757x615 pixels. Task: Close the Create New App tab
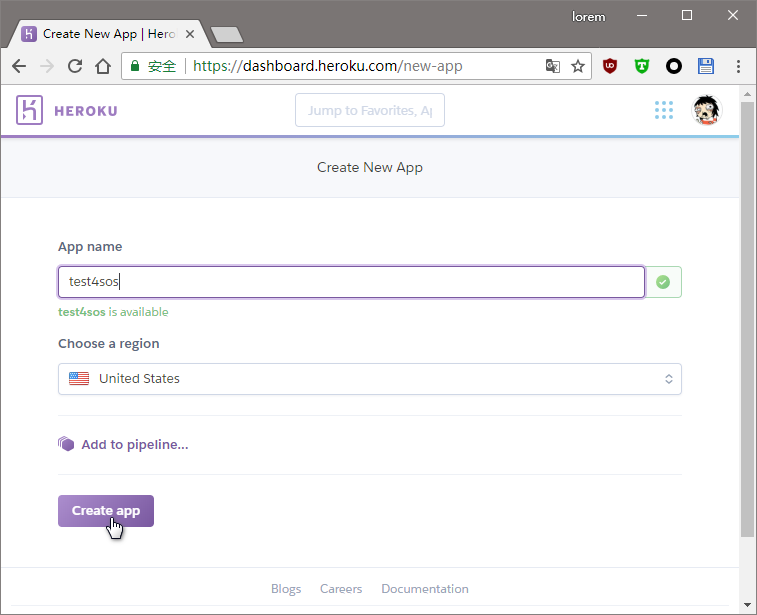click(190, 34)
